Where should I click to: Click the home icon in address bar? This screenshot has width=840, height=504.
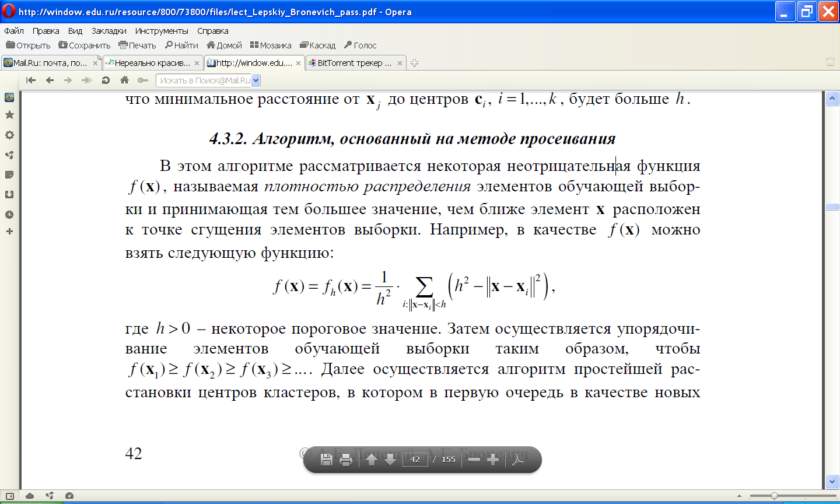pyautogui.click(x=124, y=80)
